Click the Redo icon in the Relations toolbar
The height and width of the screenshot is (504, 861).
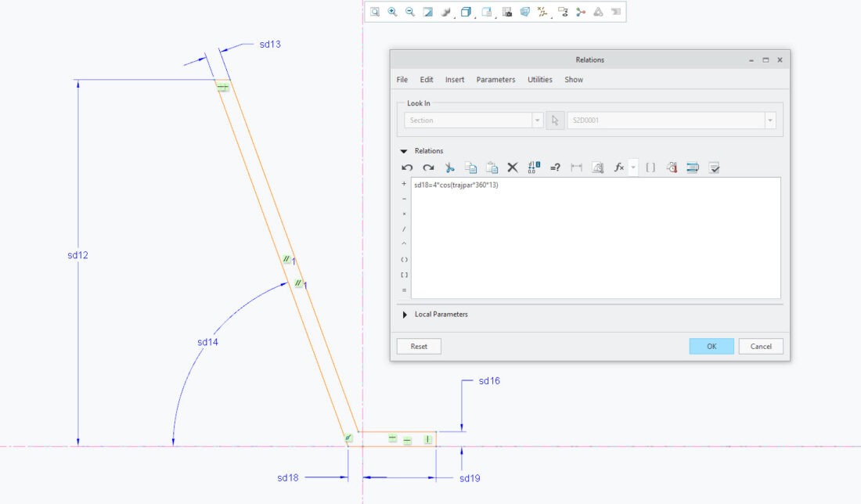tap(427, 167)
